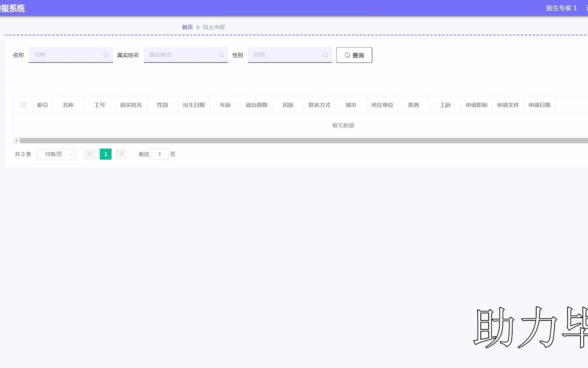588x368 pixels.
Task: Click the magnifier icon in 名称 search field
Action: (x=106, y=55)
